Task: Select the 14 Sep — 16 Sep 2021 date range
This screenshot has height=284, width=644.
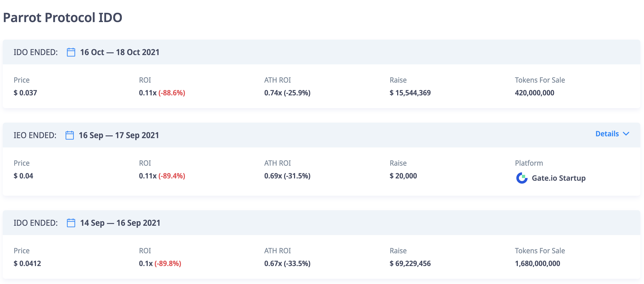Action: click(x=120, y=223)
